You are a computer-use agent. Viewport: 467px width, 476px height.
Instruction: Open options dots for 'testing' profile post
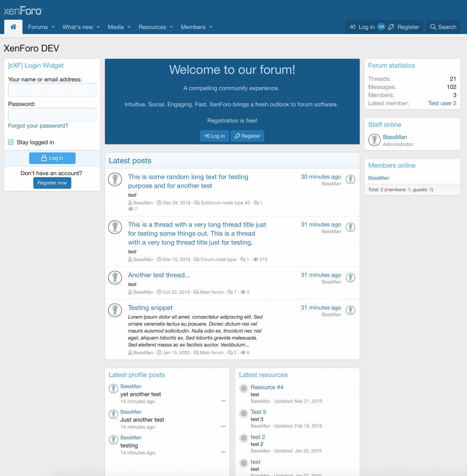pos(223,452)
